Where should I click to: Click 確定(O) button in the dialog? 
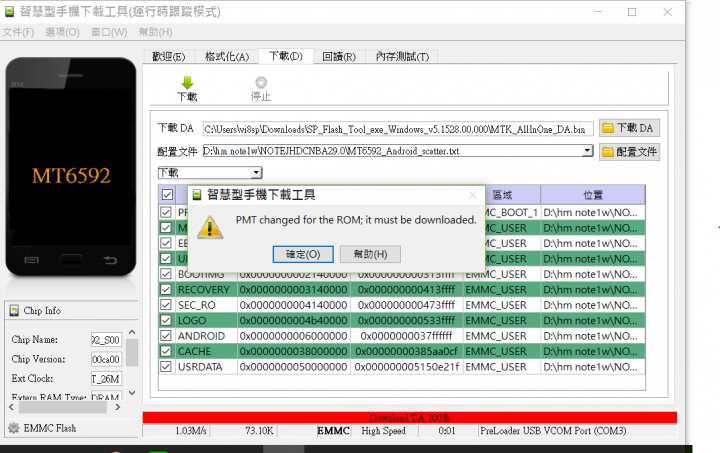click(303, 254)
